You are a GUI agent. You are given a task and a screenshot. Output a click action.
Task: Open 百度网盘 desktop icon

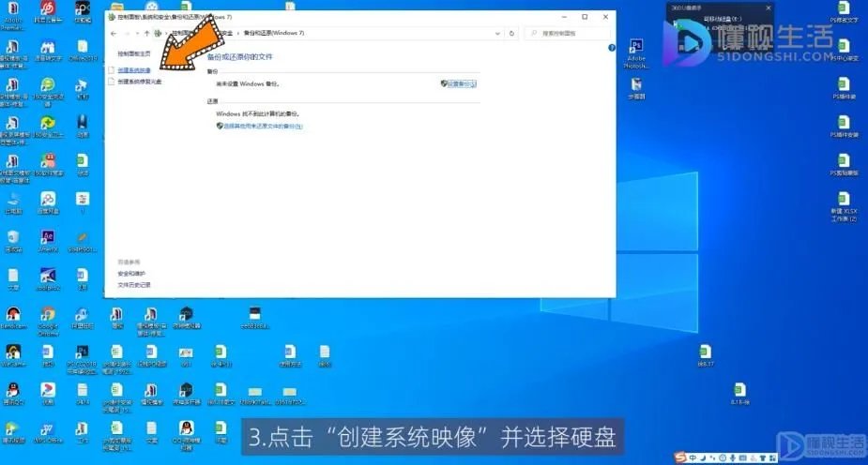click(x=48, y=202)
